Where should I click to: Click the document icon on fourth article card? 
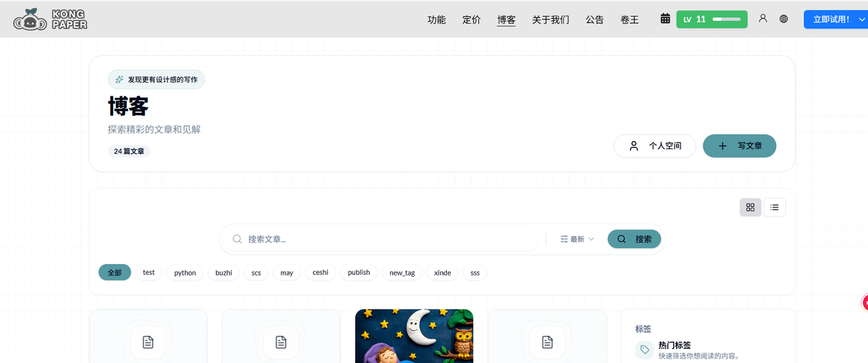547,343
